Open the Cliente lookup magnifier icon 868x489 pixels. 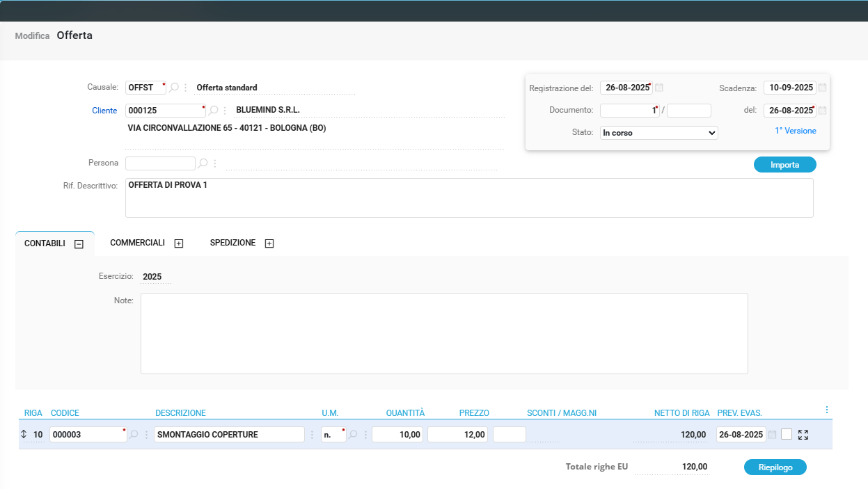coord(214,110)
